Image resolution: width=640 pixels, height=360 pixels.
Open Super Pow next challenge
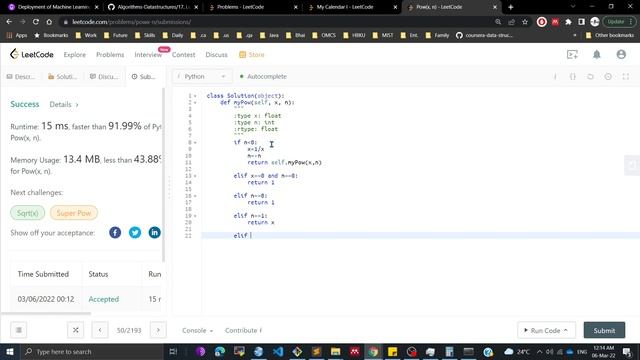point(74,213)
